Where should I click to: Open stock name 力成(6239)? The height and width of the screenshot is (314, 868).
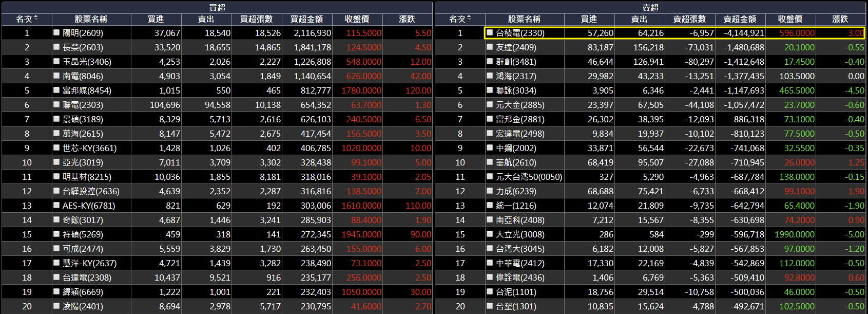516,191
